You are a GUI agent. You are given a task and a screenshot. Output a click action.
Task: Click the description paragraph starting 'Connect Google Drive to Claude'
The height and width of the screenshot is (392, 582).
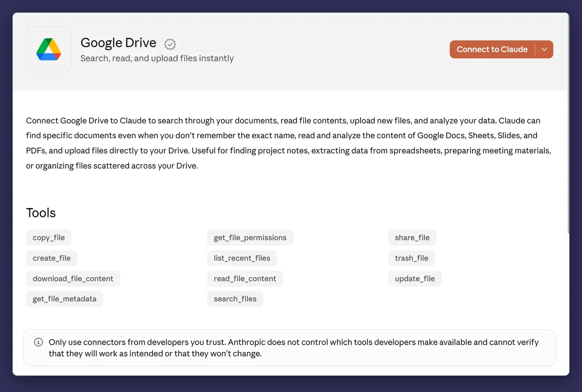[x=289, y=143]
